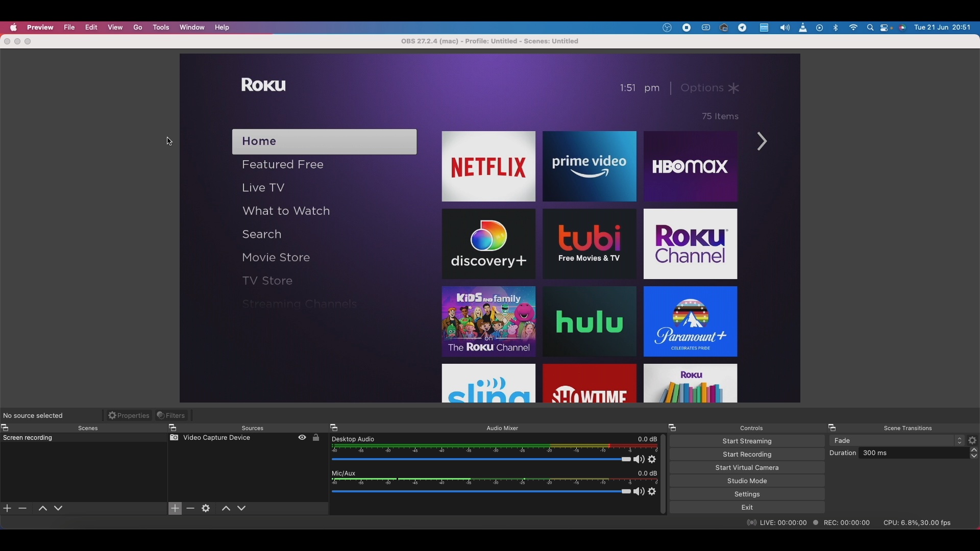Open the Apple menu
Viewport: 980px width, 551px height.
tap(14, 28)
